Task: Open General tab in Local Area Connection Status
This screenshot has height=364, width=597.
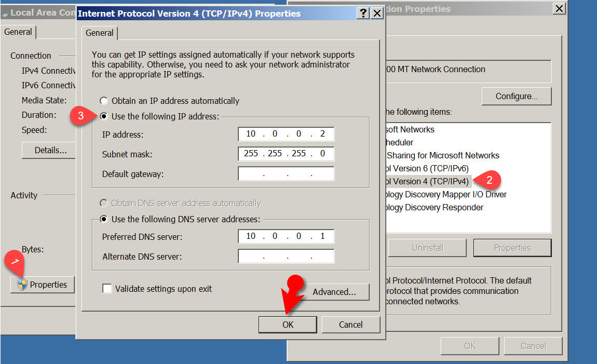Action: [18, 32]
